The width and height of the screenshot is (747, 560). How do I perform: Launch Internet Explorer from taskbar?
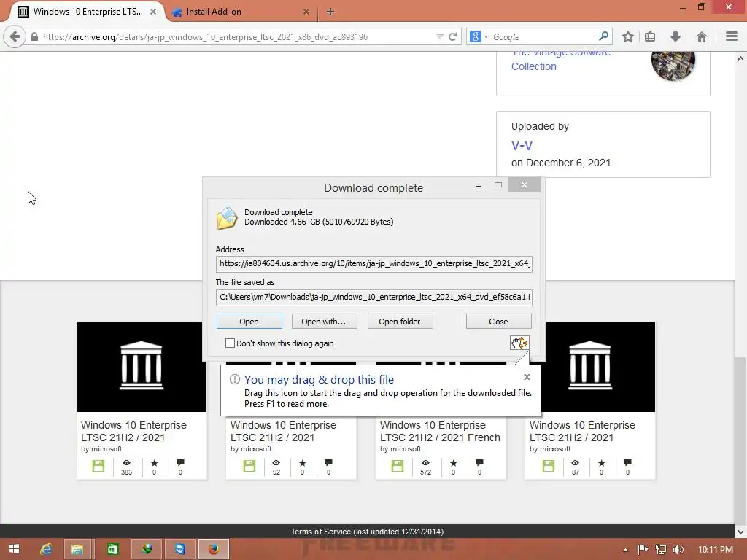[x=46, y=549]
